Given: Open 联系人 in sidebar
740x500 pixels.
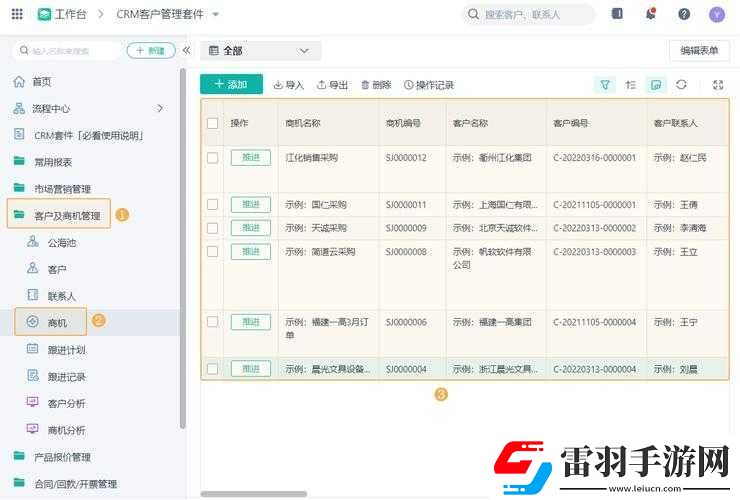Looking at the screenshot, I should (x=62, y=296).
